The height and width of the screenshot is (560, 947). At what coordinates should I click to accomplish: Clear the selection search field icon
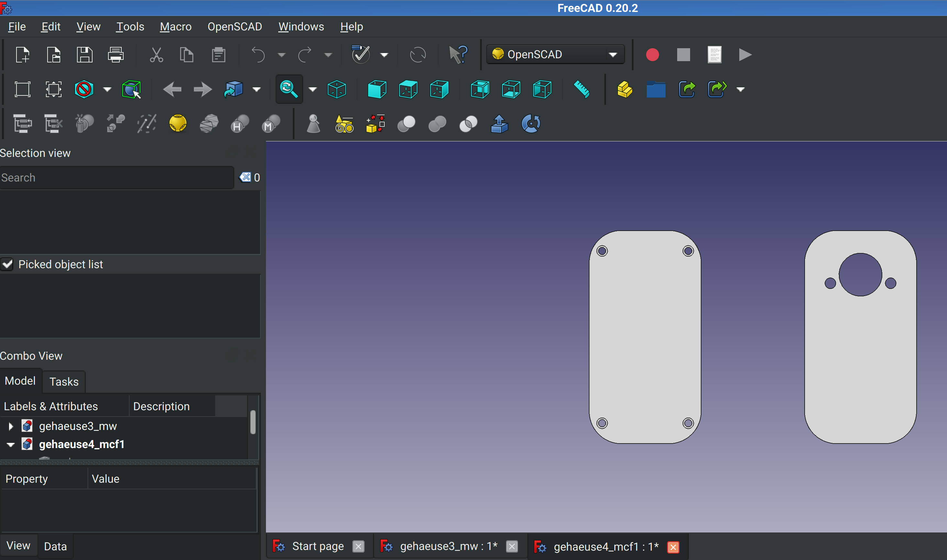[246, 177]
